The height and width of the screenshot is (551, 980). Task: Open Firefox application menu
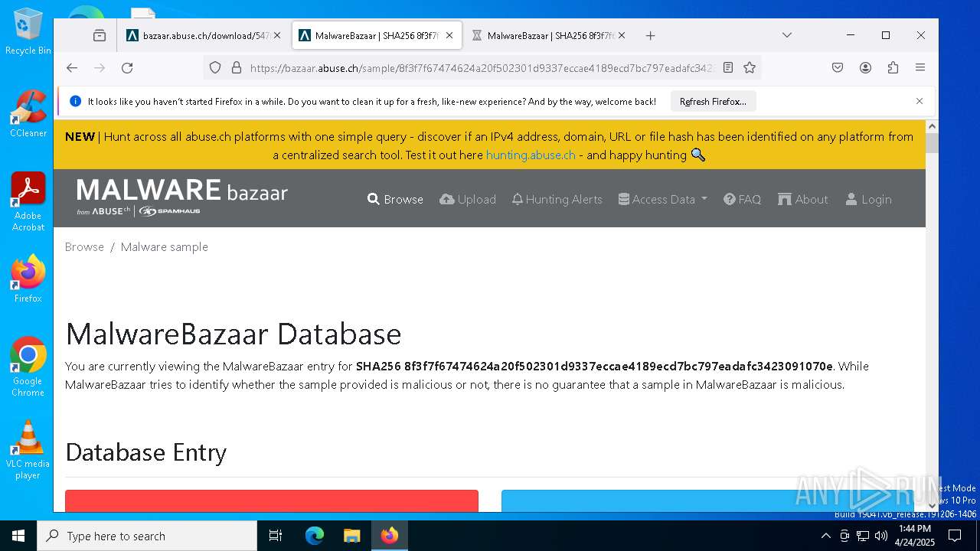pos(920,67)
